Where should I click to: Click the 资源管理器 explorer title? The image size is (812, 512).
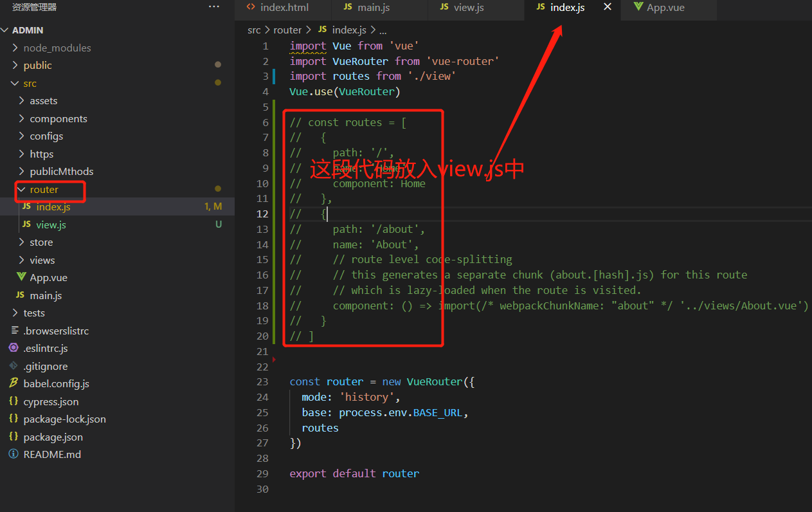point(34,7)
